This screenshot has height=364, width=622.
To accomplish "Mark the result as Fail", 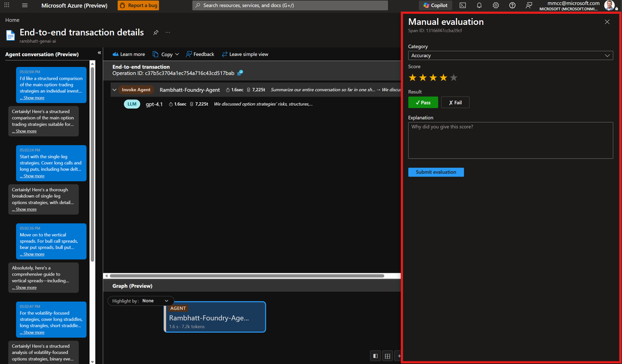I will tap(455, 102).
